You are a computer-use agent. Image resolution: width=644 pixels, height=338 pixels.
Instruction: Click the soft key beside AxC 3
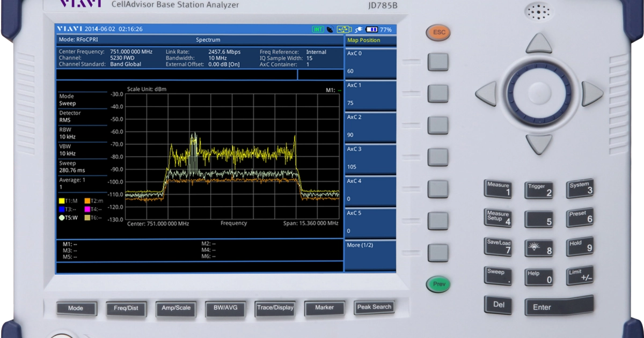pos(437,157)
